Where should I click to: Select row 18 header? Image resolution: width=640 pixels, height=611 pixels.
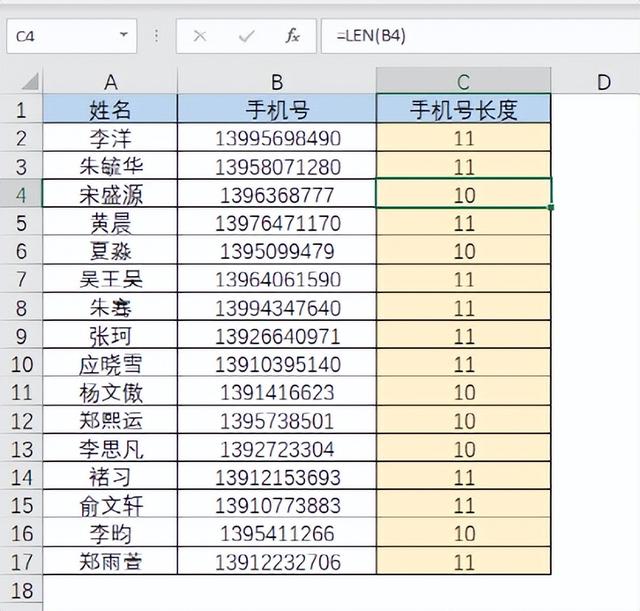click(21, 589)
